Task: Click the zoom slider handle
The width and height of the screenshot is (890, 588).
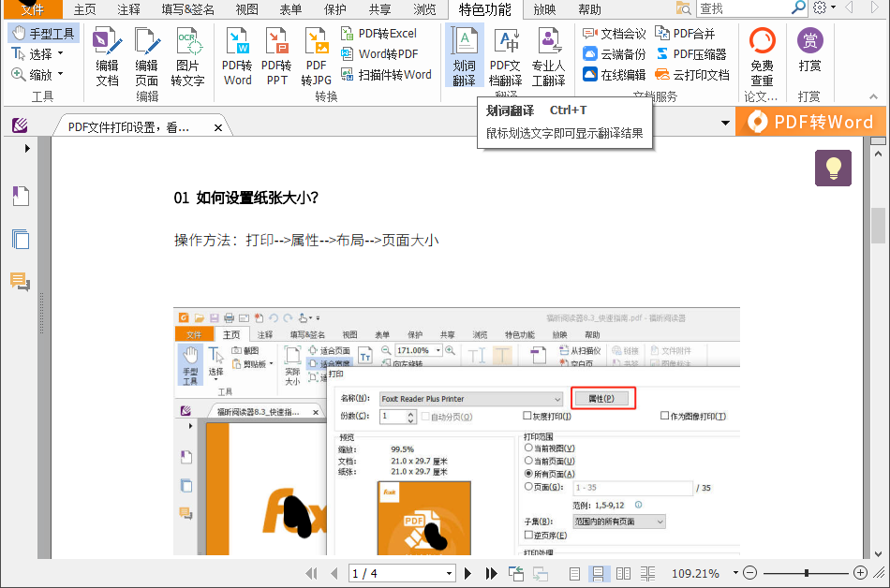Action: click(x=807, y=573)
